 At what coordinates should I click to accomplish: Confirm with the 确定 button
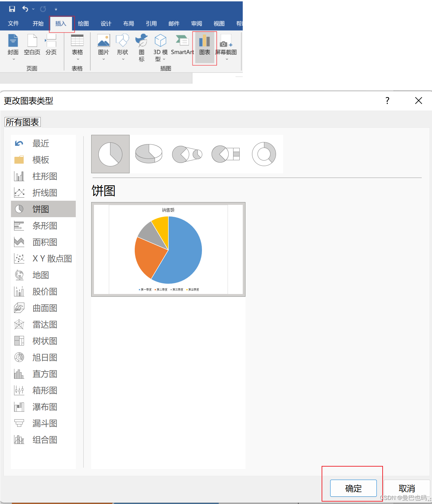353,488
